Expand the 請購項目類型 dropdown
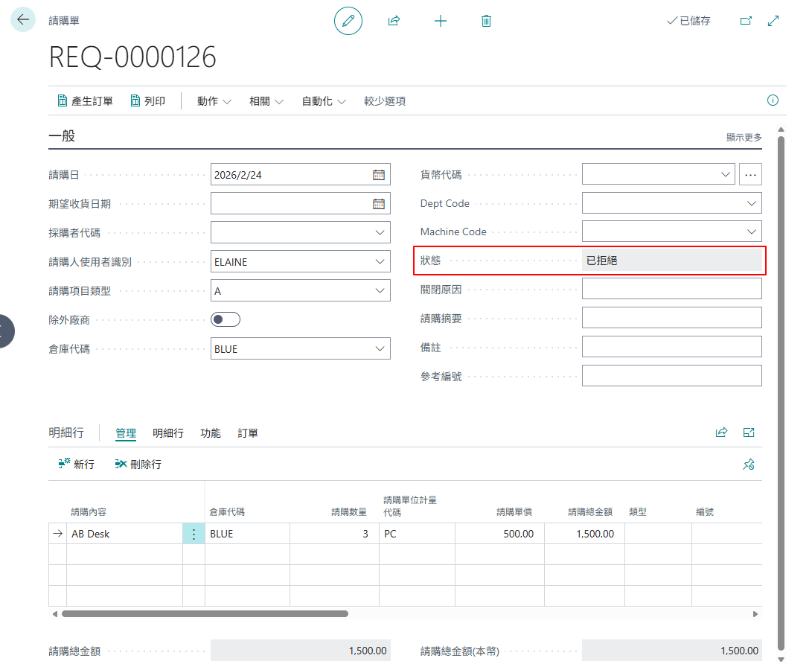Image resolution: width=812 pixels, height=664 pixels. pos(380,291)
